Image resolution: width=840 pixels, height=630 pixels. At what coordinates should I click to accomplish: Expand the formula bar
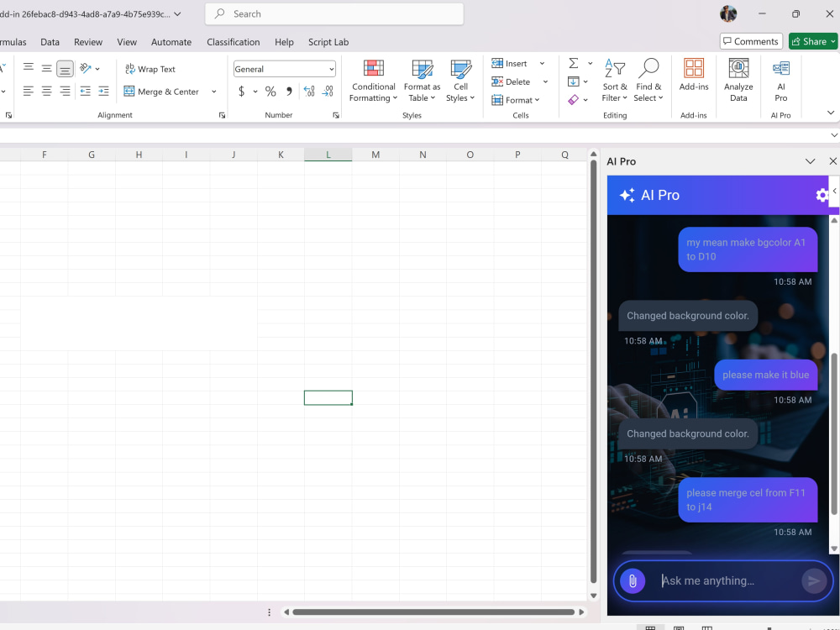834,135
